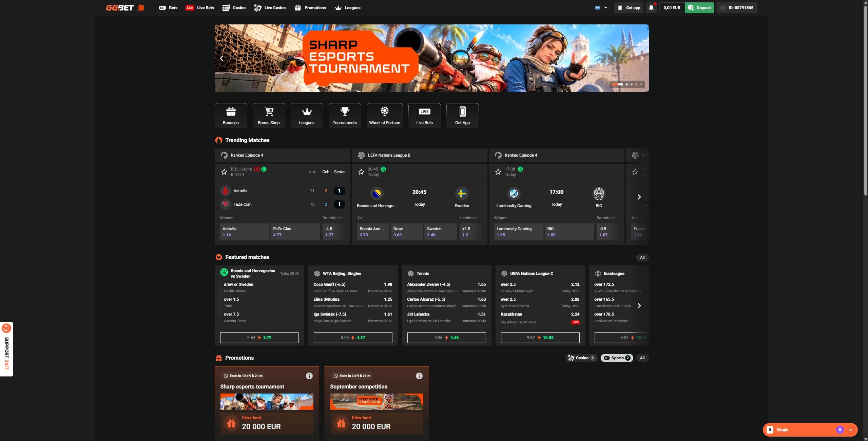The image size is (868, 441).
Task: Open the Get App phone tile
Action: point(462,116)
